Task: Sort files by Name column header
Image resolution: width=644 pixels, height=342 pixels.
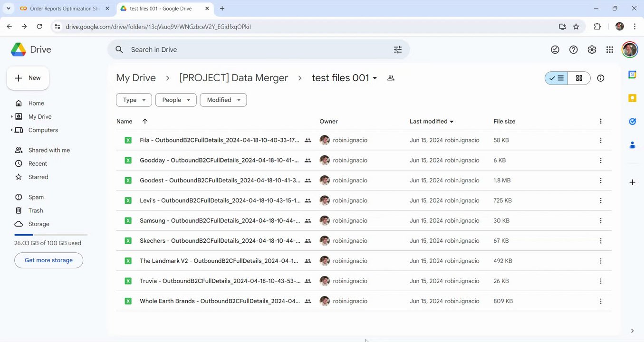Action: point(125,121)
